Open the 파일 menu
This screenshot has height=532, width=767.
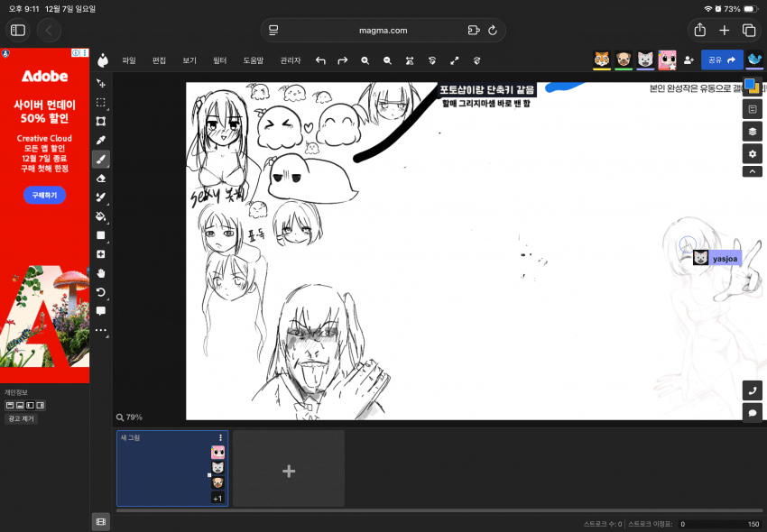(x=129, y=60)
